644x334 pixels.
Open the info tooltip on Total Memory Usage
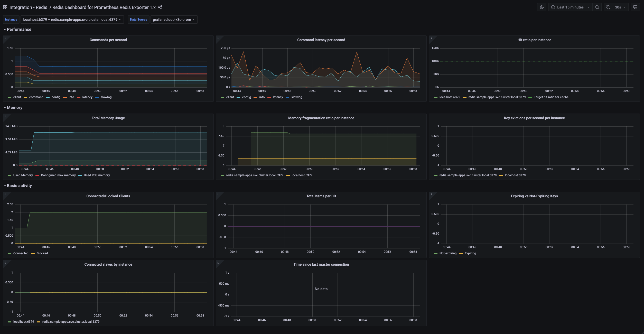point(5,116)
